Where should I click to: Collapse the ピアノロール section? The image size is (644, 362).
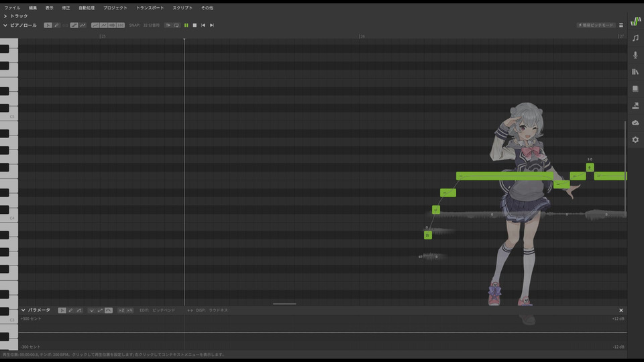pos(5,25)
